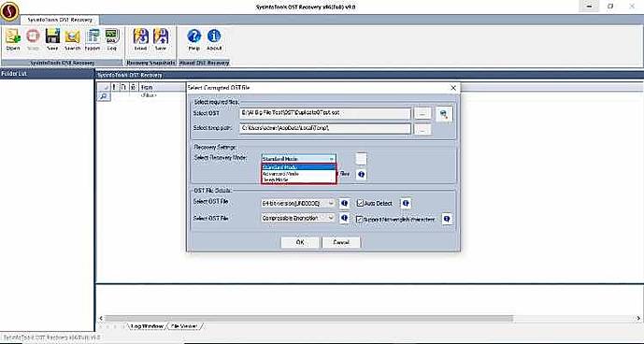The width and height of the screenshot is (644, 344).
Task: Click the scroll right arrow of horizontal scrollbar
Action: coord(639,318)
